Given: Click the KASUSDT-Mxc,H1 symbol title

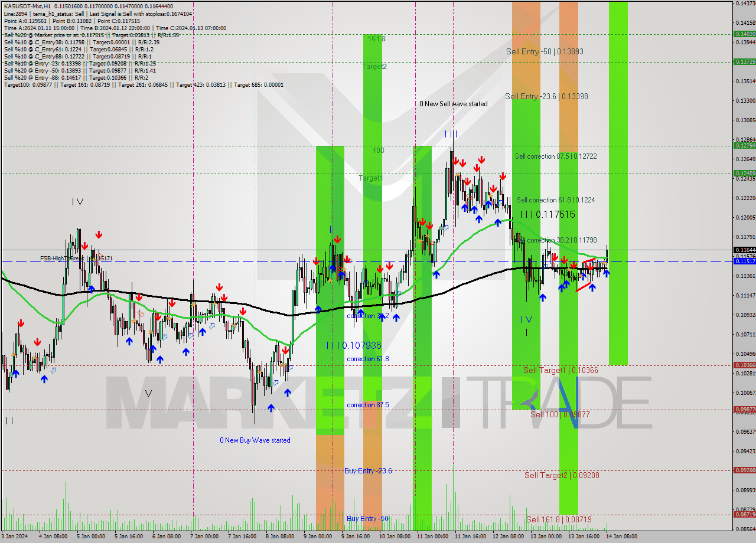Looking at the screenshot, I should pyautogui.click(x=28, y=6).
